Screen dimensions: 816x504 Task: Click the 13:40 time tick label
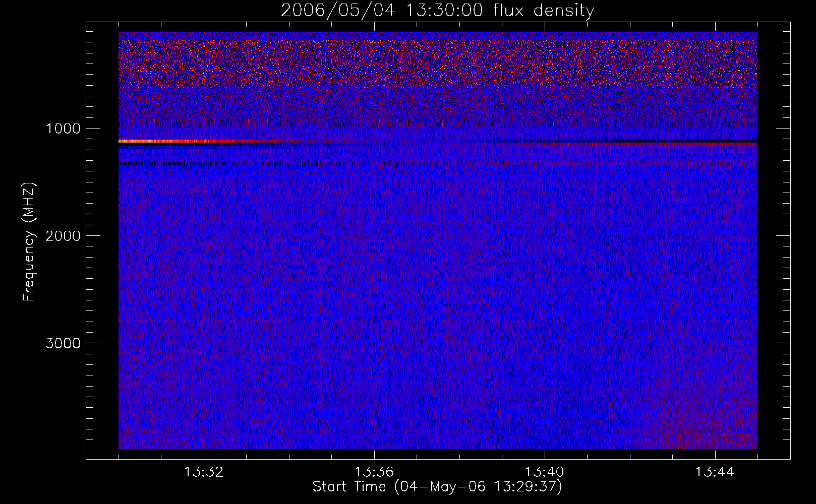[x=545, y=472]
